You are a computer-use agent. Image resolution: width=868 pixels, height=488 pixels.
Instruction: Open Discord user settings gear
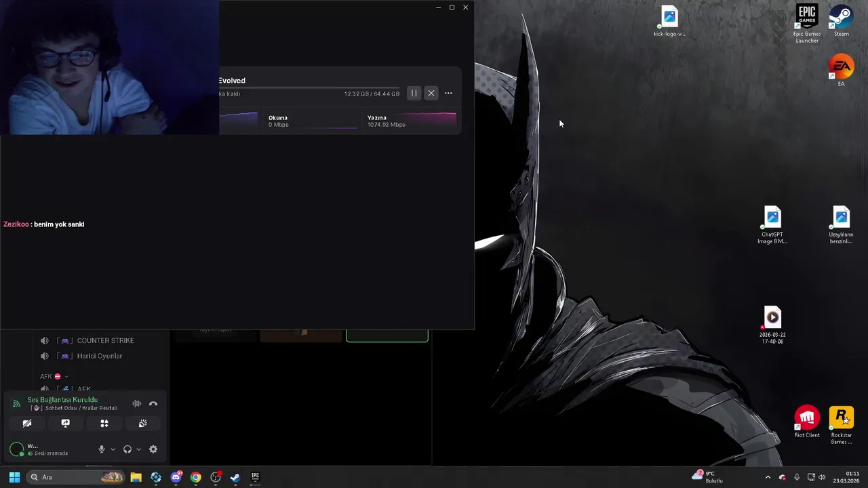pyautogui.click(x=153, y=449)
